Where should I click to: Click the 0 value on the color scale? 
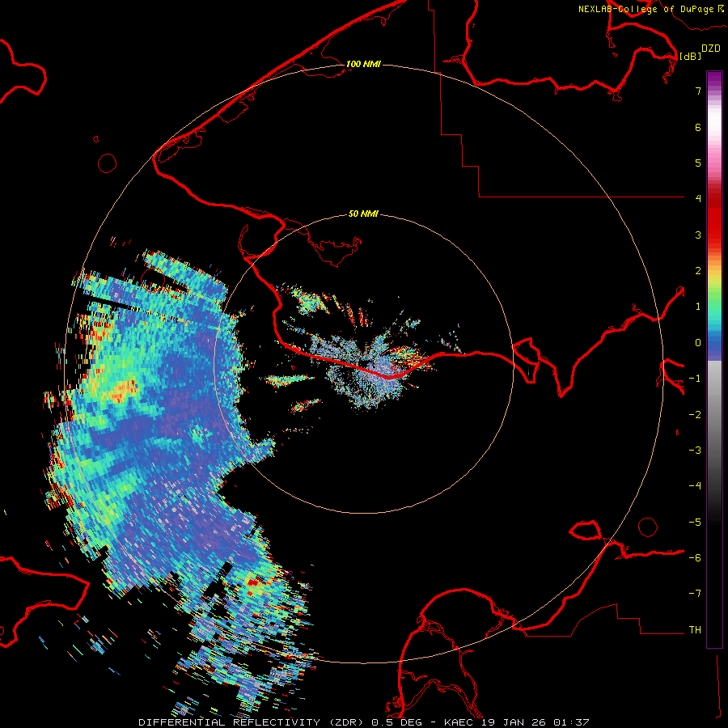click(x=698, y=343)
